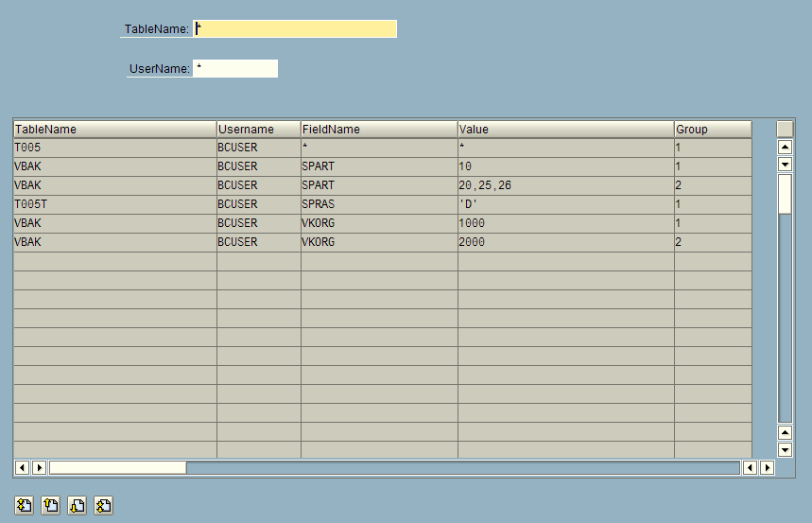Click the vertical scrollbar thumb

(x=786, y=194)
